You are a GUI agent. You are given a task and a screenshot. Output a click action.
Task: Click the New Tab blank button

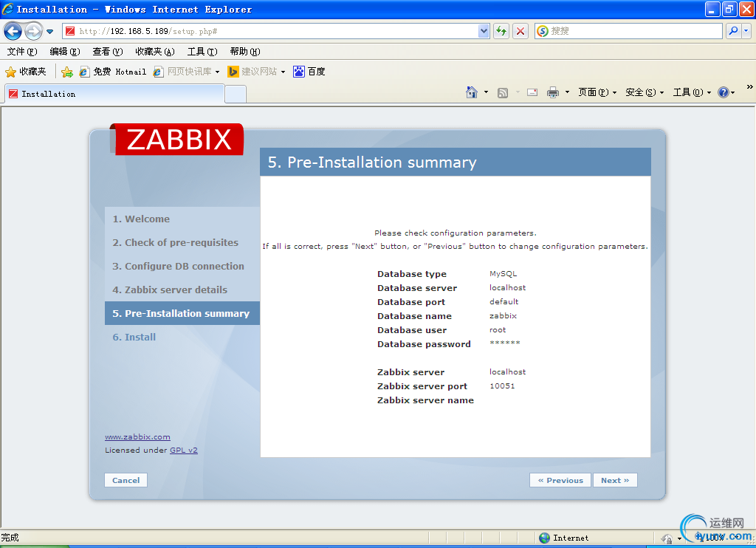coord(236,94)
